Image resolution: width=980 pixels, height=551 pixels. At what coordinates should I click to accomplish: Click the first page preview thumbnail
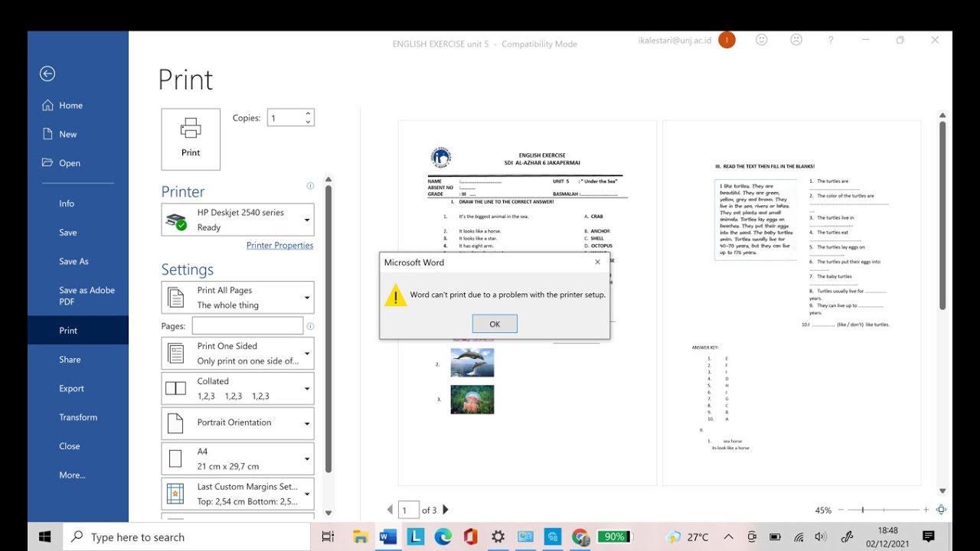click(x=527, y=302)
